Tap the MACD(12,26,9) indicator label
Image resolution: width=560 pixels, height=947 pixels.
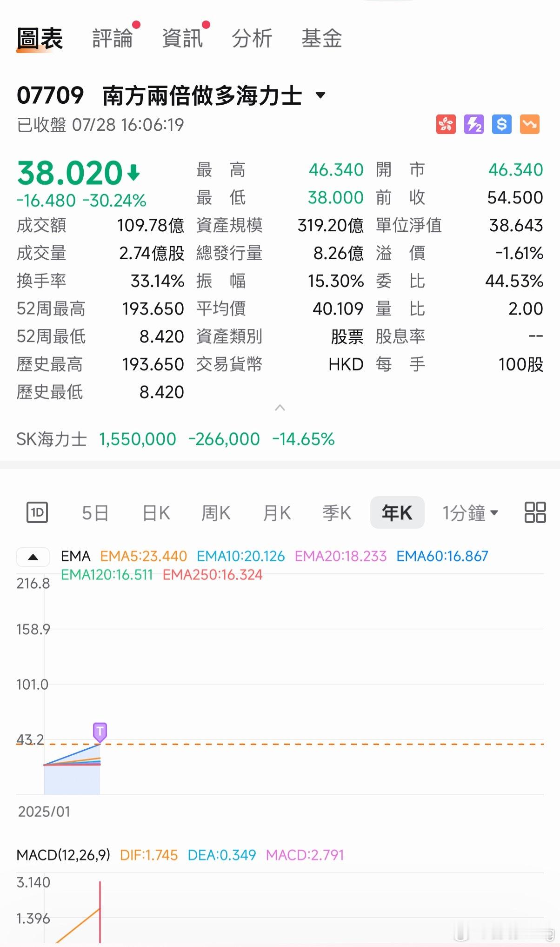[x=63, y=855]
